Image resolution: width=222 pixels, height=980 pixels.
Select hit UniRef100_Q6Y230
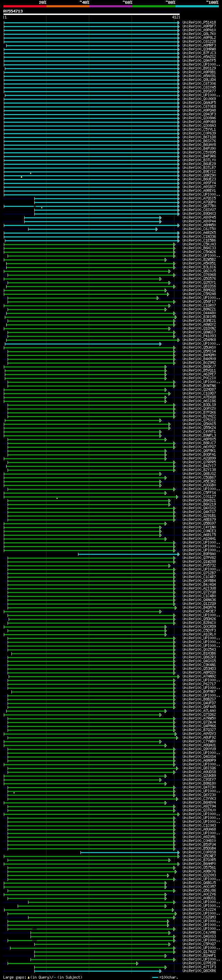tap(199, 795)
